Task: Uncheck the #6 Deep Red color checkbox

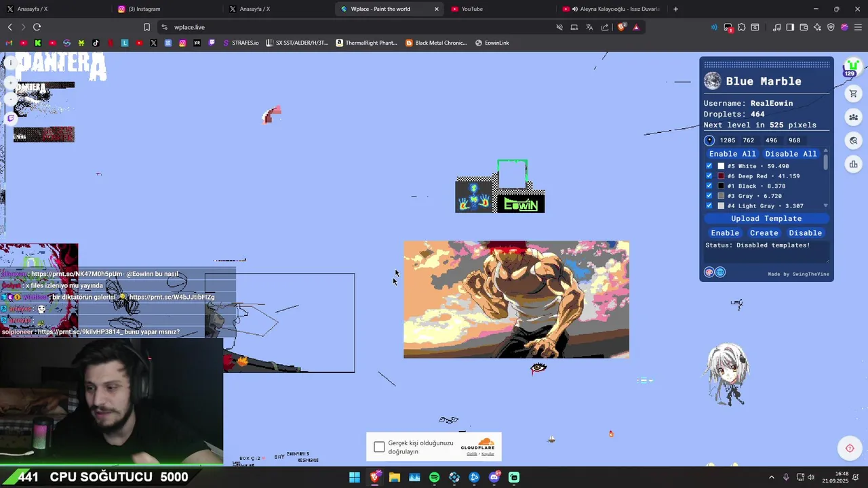Action: (x=709, y=176)
